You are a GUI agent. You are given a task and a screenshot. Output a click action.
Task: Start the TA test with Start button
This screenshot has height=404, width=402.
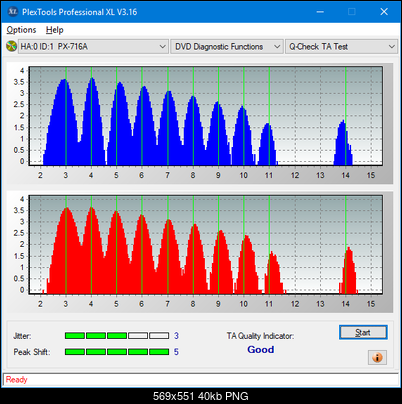363,332
